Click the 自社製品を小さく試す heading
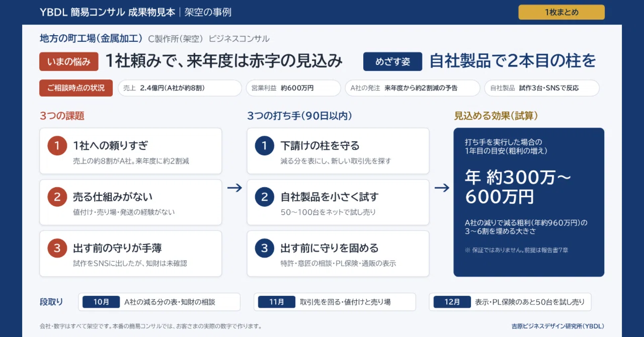Screen dimensions: 644x337 coord(330,197)
